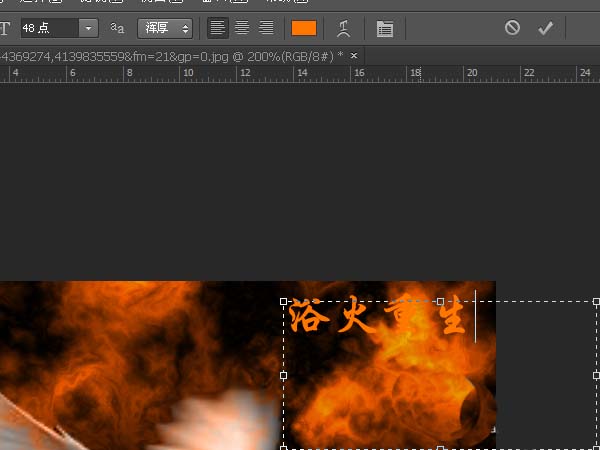
Task: Toggle the character and paragraph panels
Action: tap(385, 29)
